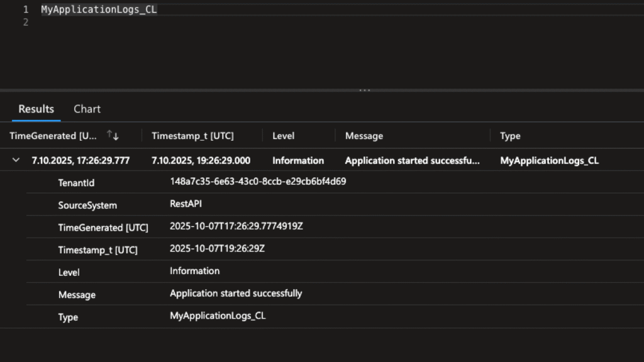Click the truncated Message cell in the row
The height and width of the screenshot is (362, 644).
coord(412,160)
